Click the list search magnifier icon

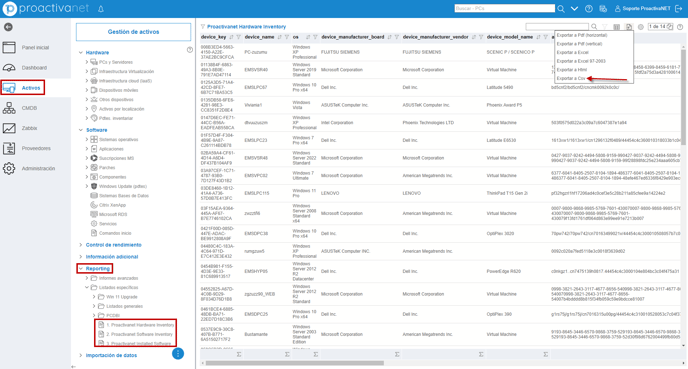pos(594,27)
